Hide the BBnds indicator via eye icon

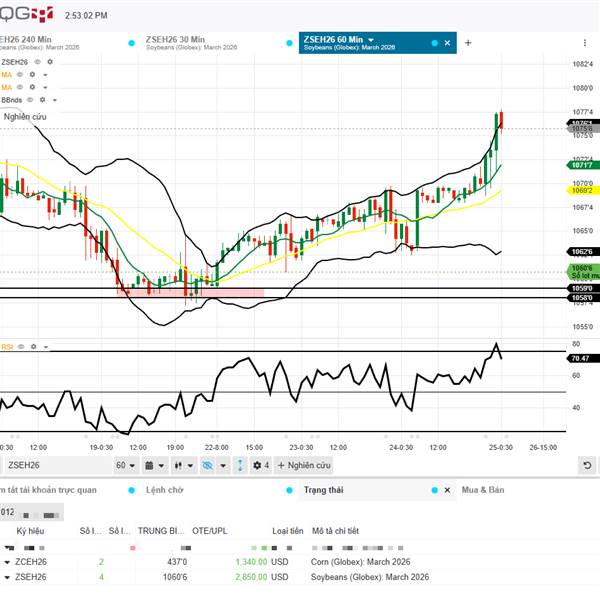[31, 100]
